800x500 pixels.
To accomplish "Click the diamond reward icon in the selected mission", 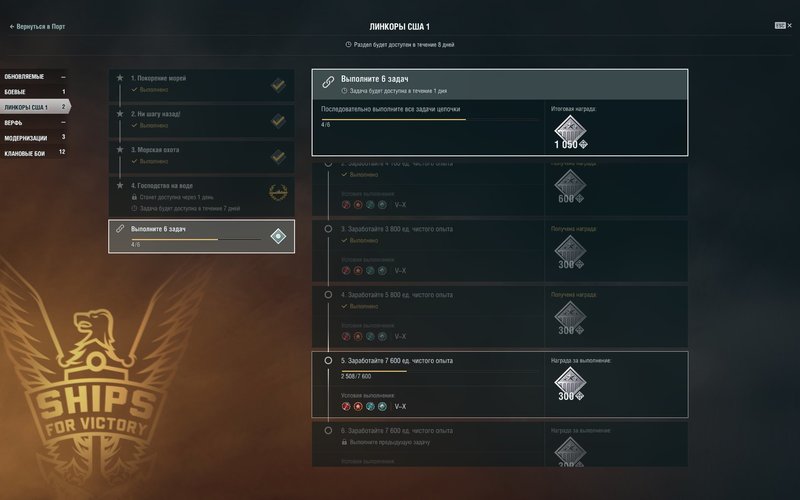I will 278,236.
